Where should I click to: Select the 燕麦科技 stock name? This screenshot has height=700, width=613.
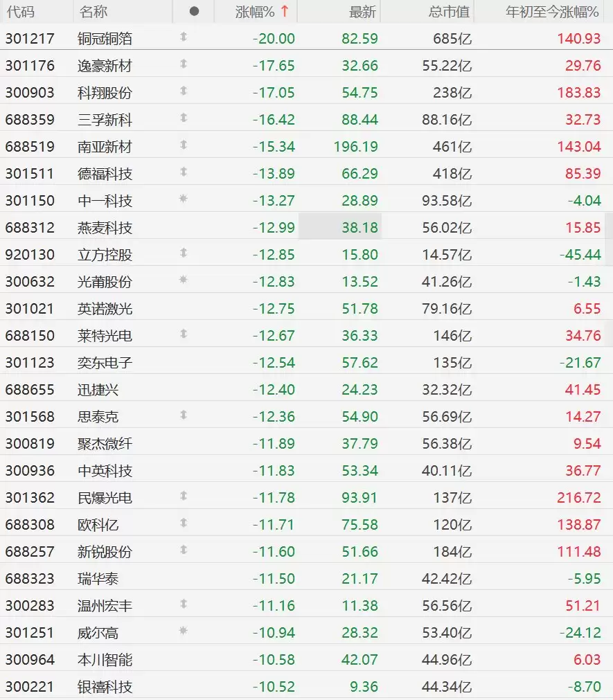pyautogui.click(x=105, y=228)
